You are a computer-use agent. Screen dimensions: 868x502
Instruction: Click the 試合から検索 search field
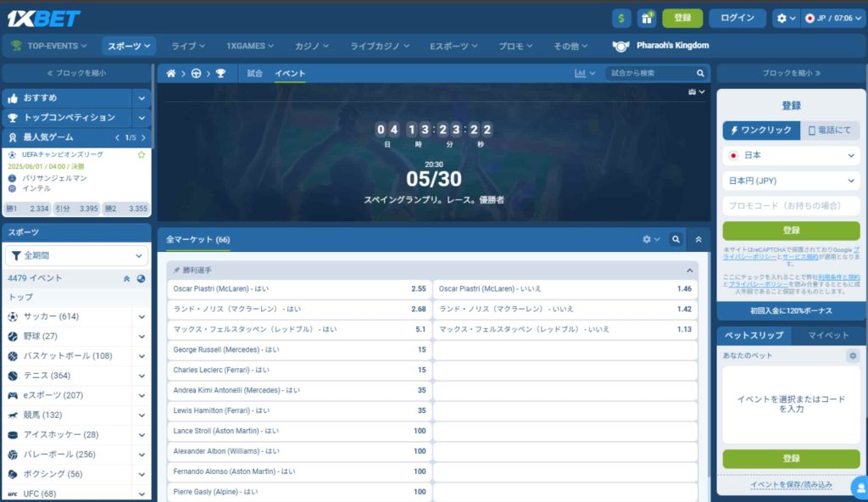tap(650, 73)
